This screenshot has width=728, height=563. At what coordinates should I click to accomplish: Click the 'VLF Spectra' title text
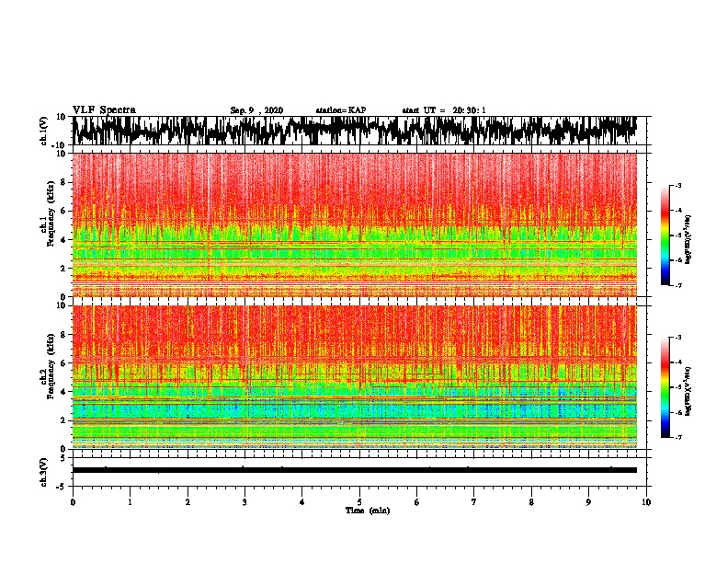pyautogui.click(x=104, y=110)
